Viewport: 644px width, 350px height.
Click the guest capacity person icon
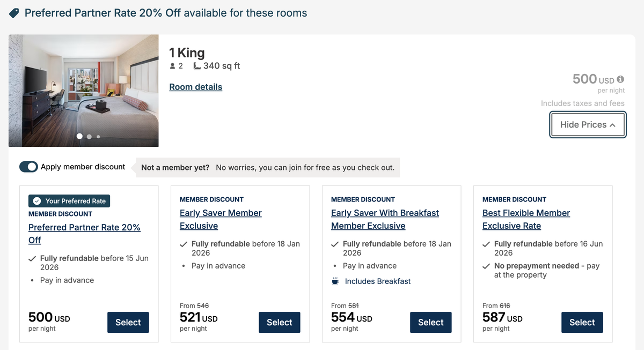tap(172, 66)
